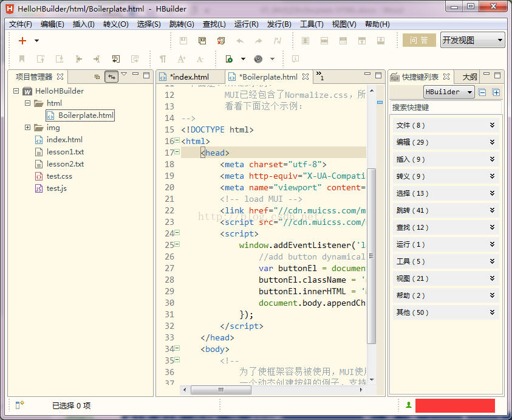Click the editor vertical scrollbar thumb
This screenshot has height=420, width=512.
[371, 256]
